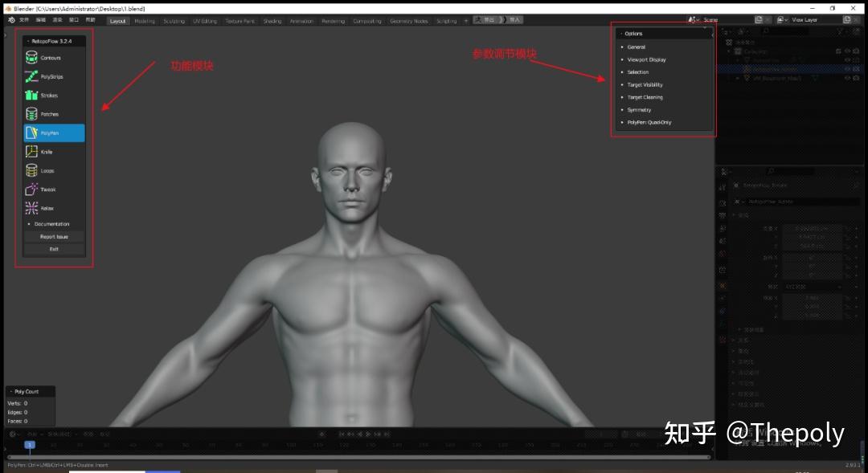
Task: Click the Report Issue button
Action: (54, 236)
